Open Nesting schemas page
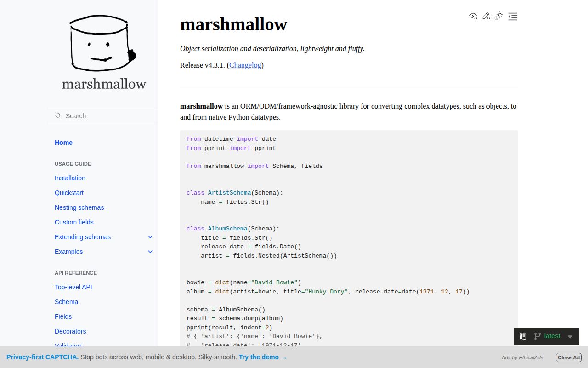This screenshot has width=588, height=368. (x=79, y=207)
